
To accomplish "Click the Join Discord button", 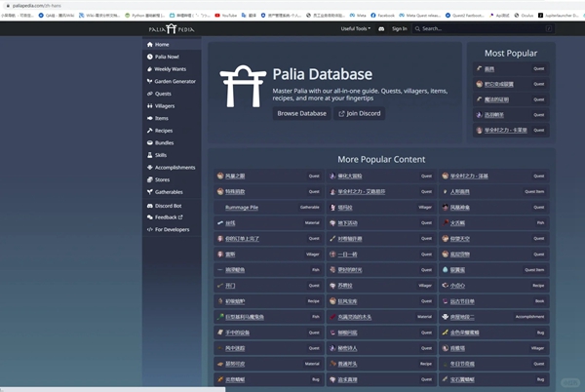I will tap(359, 113).
